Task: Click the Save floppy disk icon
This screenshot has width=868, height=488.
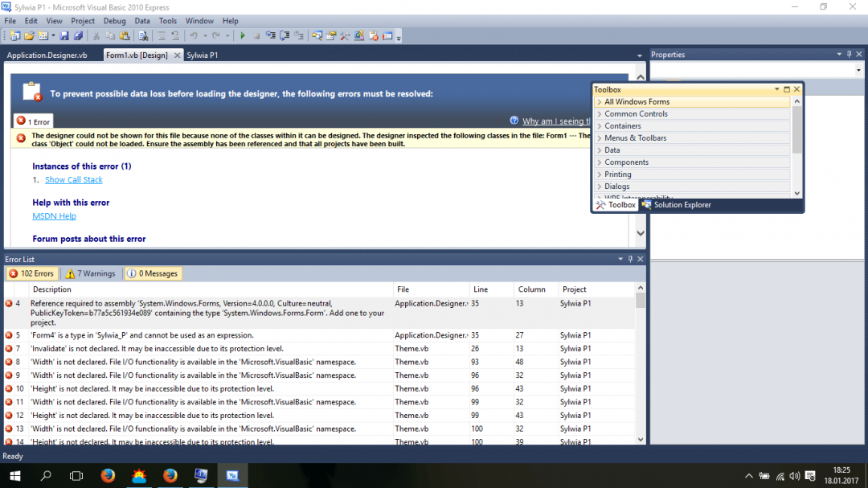Action: [64, 36]
